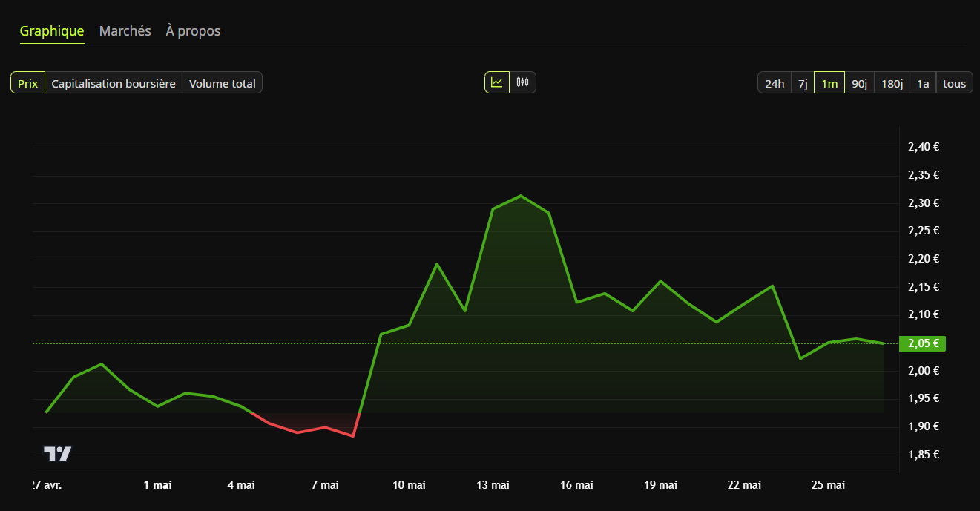Click the 13 mai date marker
This screenshot has width=980, height=511.
click(x=493, y=485)
